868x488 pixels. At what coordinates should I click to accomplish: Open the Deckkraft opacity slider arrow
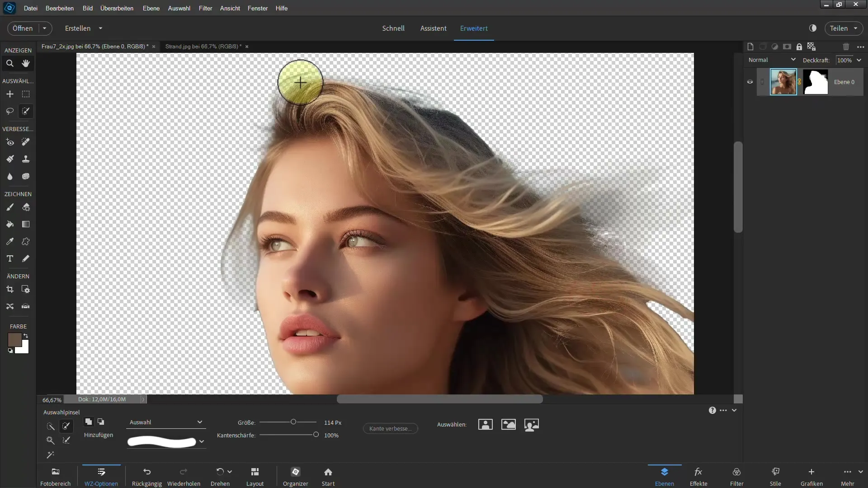859,60
